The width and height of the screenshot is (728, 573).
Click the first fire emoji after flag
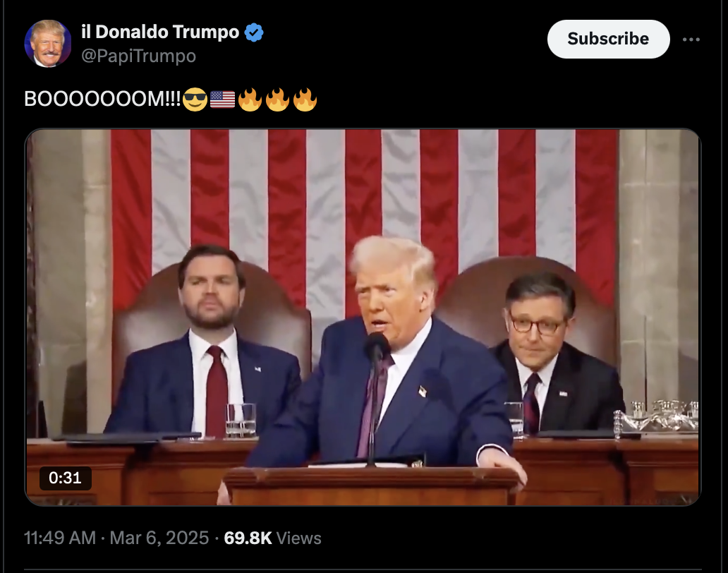pos(250,99)
